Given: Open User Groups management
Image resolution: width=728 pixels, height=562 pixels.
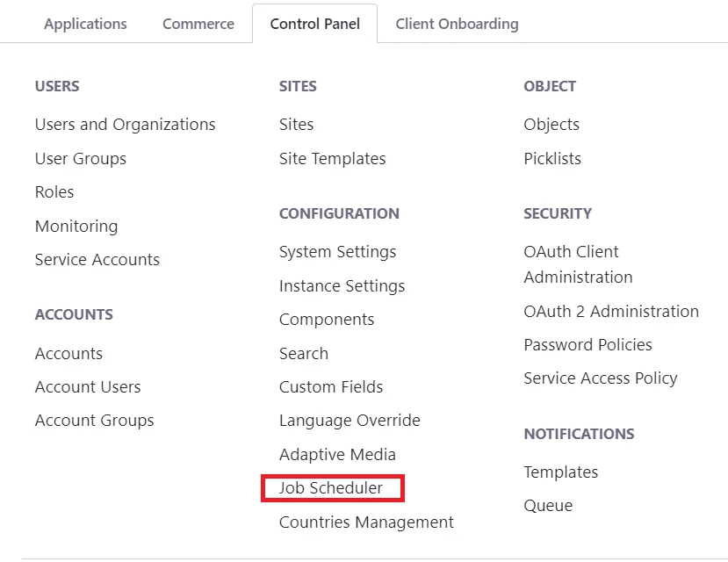Looking at the screenshot, I should (x=80, y=159).
